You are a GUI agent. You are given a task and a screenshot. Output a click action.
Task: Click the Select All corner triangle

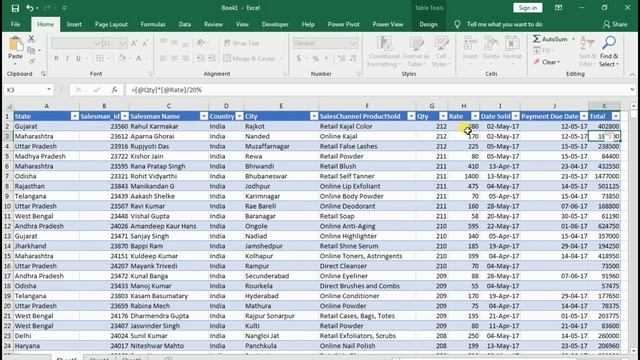[x=9, y=106]
